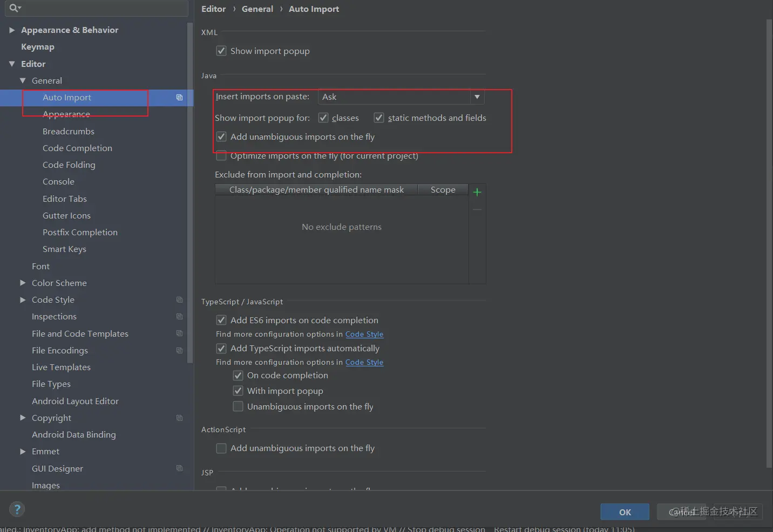Viewport: 773px width, 532px height.
Task: Follow Code Style link under TypeScript imports
Action: tap(364, 363)
